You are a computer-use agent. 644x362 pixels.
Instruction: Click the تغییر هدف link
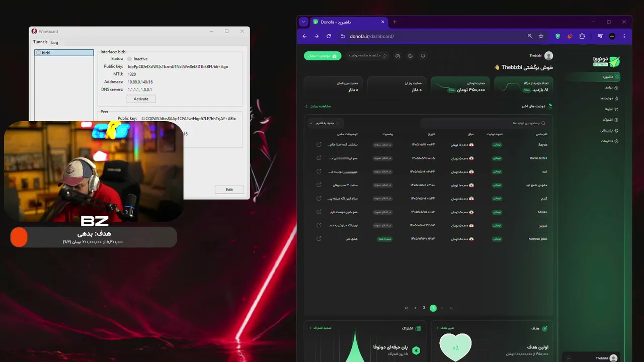coord(445,328)
